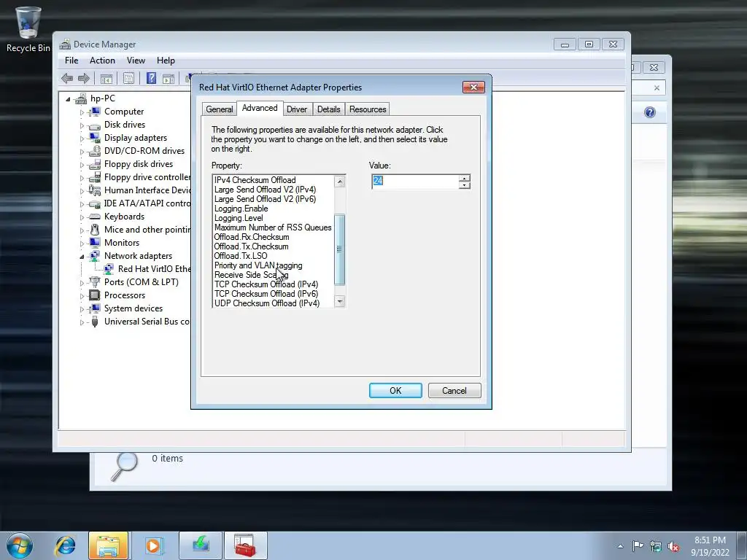This screenshot has width=747, height=560.
Task: Increase the Value spinner up arrow
Action: [x=465, y=178]
